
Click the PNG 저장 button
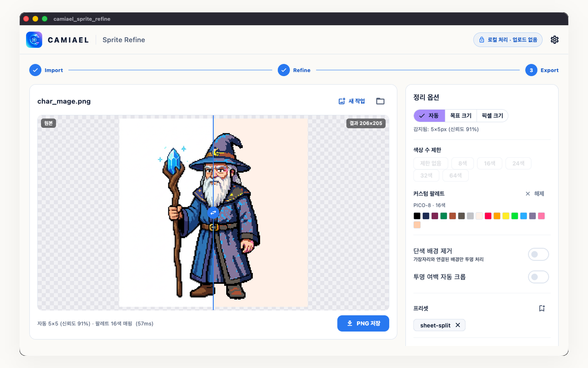[x=363, y=323]
